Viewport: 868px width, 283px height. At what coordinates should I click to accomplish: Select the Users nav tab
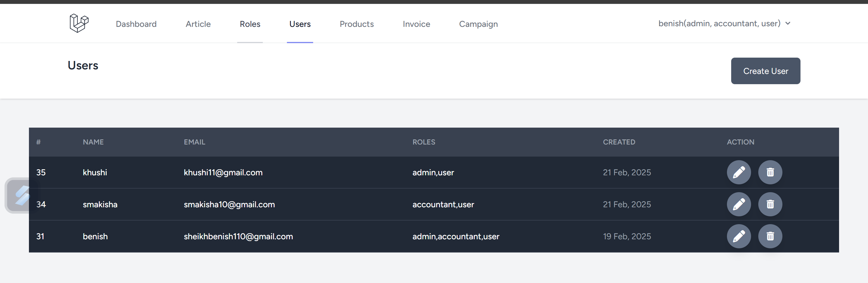pyautogui.click(x=300, y=24)
